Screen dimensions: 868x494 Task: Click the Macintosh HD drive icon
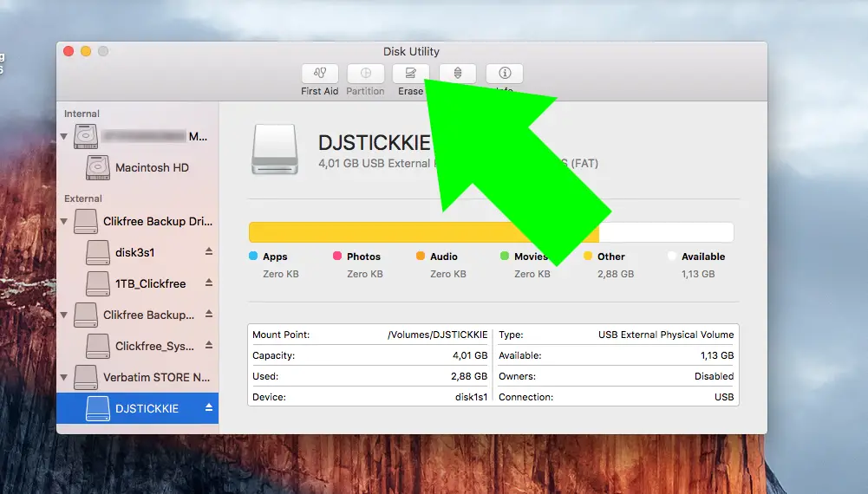coord(98,167)
